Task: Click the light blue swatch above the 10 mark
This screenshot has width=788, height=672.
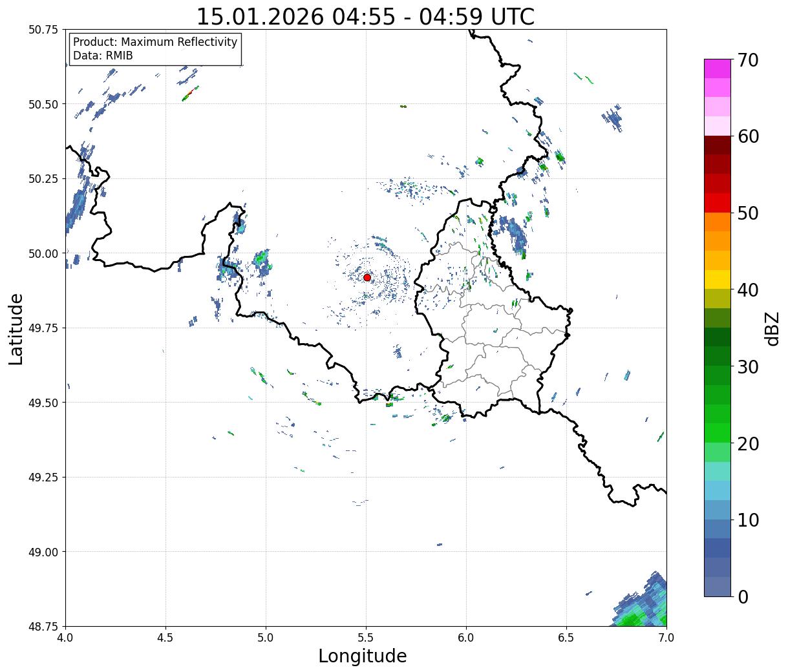Action: pos(718,509)
